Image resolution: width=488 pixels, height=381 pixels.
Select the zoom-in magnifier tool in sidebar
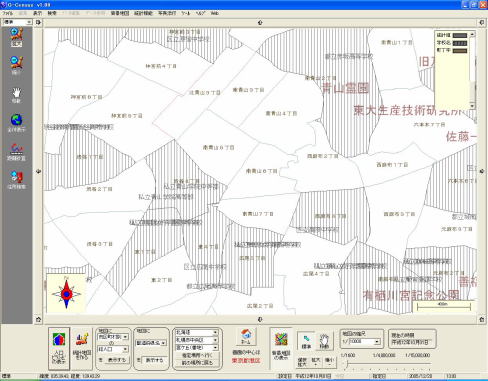(x=16, y=37)
